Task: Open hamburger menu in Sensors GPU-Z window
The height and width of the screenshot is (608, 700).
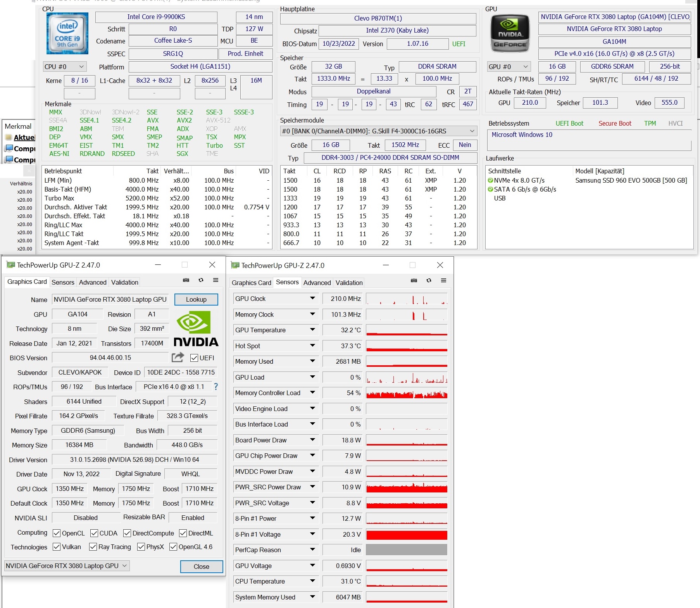Action: [443, 280]
